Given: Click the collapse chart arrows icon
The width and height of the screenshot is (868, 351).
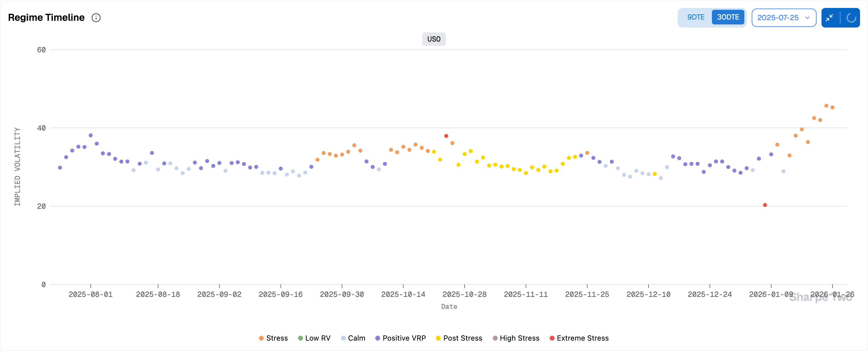Looking at the screenshot, I should pyautogui.click(x=829, y=18).
